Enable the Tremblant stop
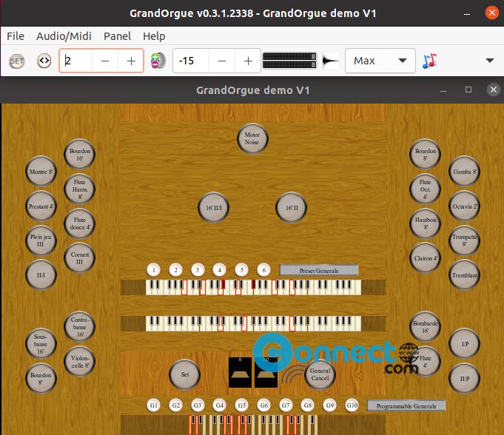The width and height of the screenshot is (504, 435). [465, 275]
